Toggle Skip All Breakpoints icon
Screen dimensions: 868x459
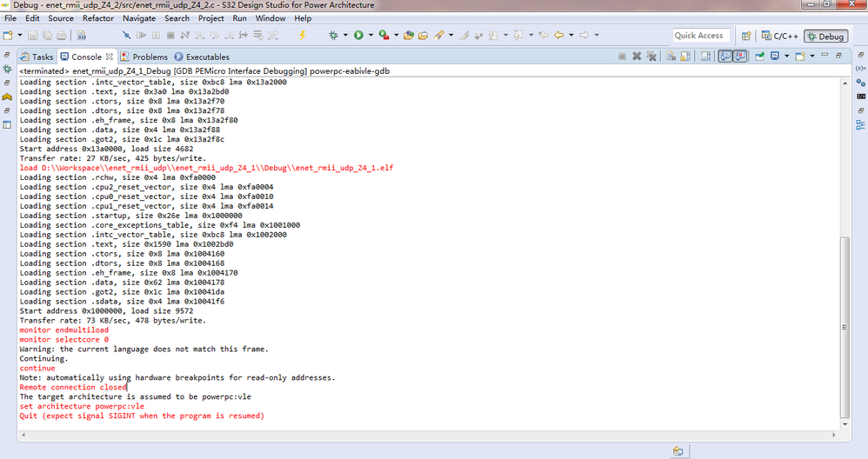click(127, 36)
